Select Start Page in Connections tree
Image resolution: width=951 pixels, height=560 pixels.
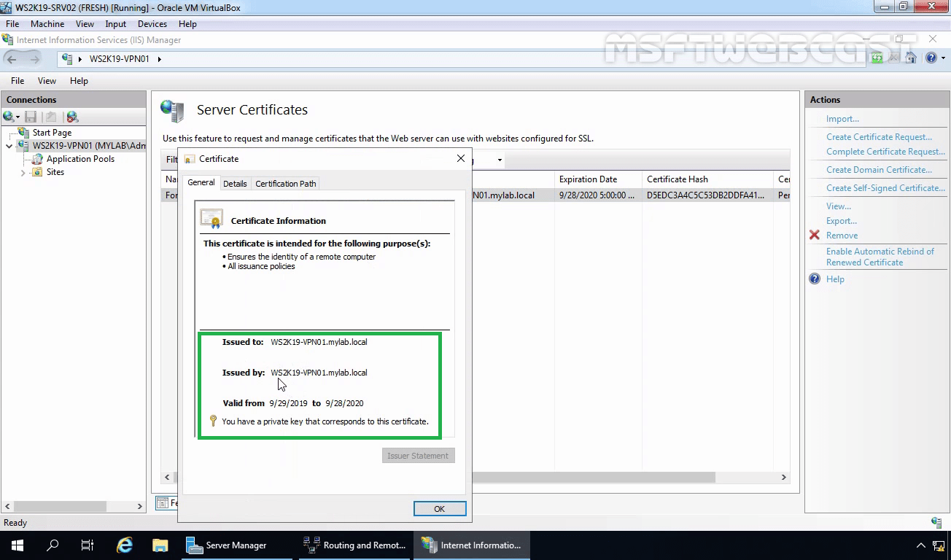(52, 133)
